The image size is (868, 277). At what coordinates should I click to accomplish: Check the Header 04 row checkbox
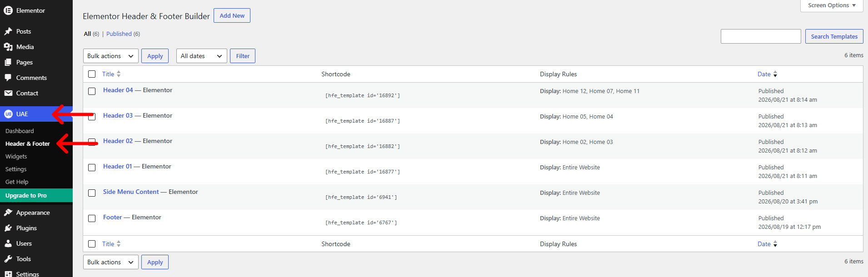[92, 91]
